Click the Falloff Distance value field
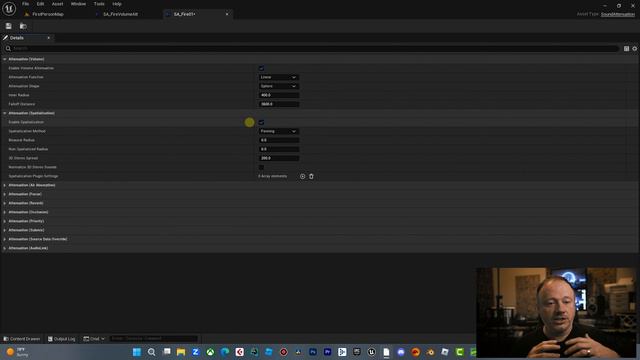Screen dimensions: 640x360 tap(279, 104)
